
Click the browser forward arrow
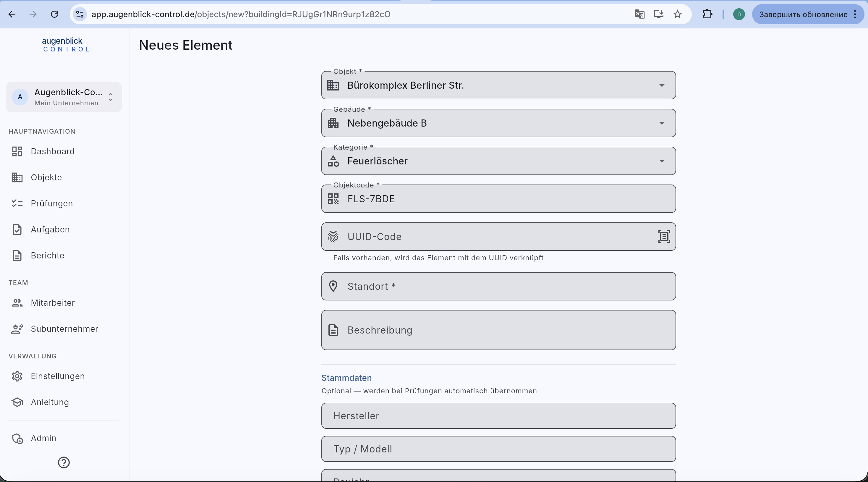(x=33, y=14)
